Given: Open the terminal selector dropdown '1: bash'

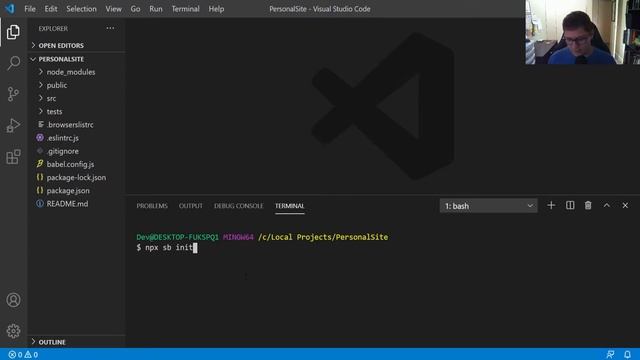Looking at the screenshot, I should point(488,206).
